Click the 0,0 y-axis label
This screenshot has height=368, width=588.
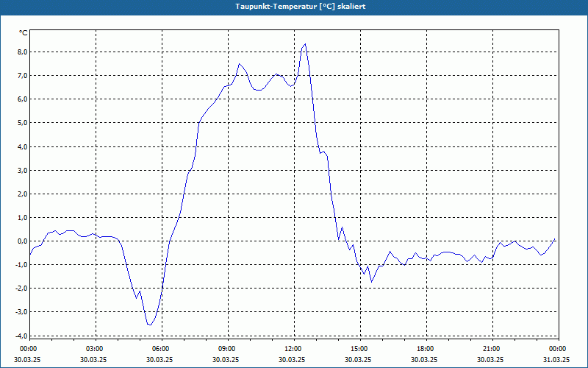[x=23, y=241]
